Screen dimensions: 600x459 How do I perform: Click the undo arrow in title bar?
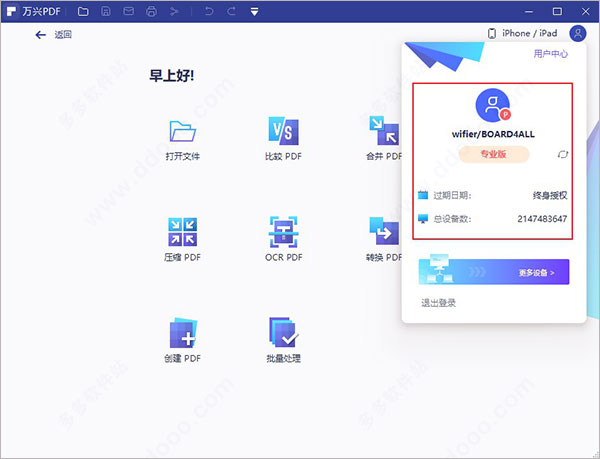(209, 11)
